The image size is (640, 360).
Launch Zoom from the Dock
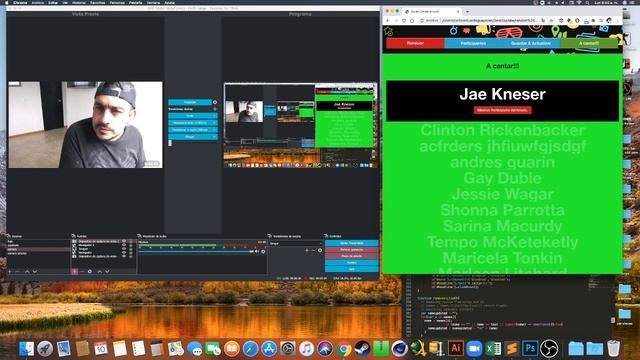coord(474,349)
